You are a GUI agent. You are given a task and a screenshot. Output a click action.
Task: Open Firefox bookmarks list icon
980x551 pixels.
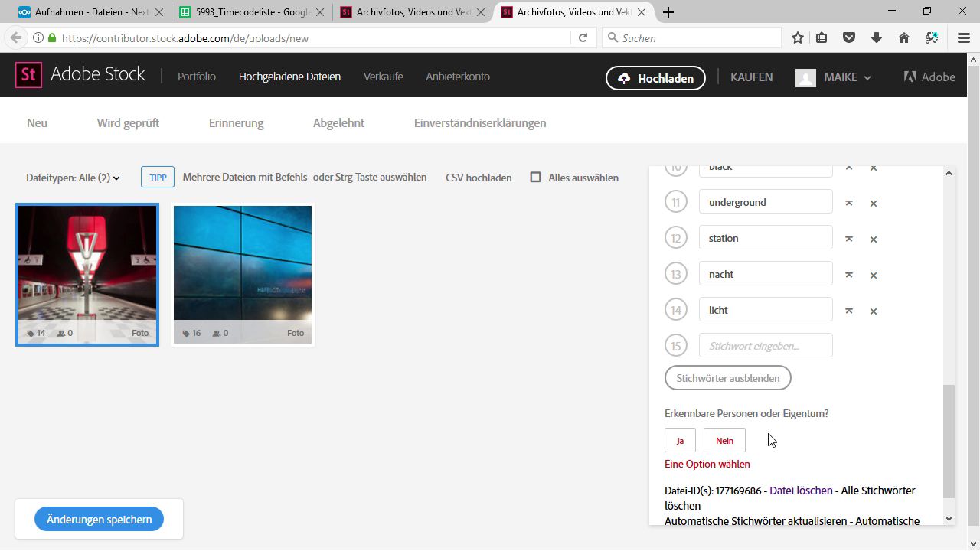click(x=822, y=37)
